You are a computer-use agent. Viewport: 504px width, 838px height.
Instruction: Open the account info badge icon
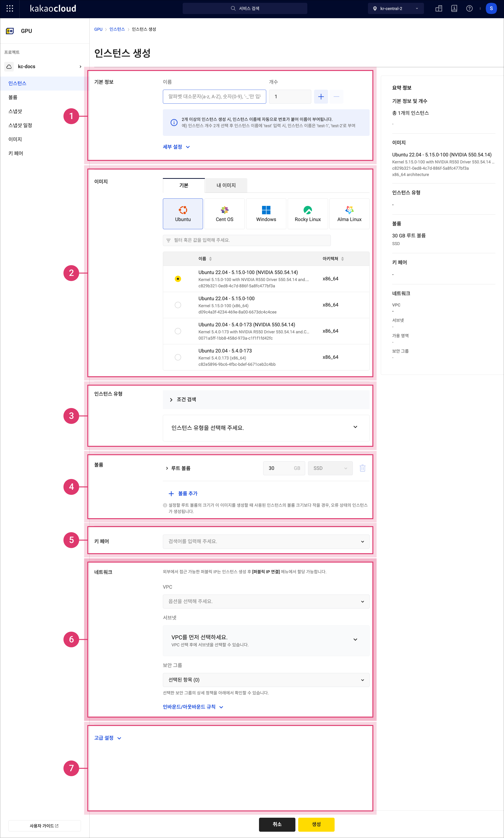point(454,8)
